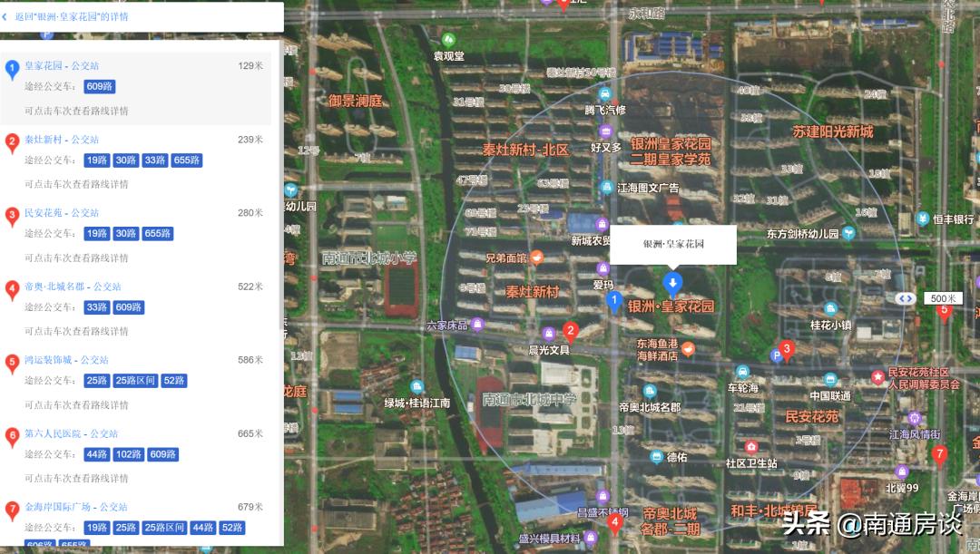Open 民安花苑 - 公交站 result title
Viewport: 980px width, 554px height.
62,213
